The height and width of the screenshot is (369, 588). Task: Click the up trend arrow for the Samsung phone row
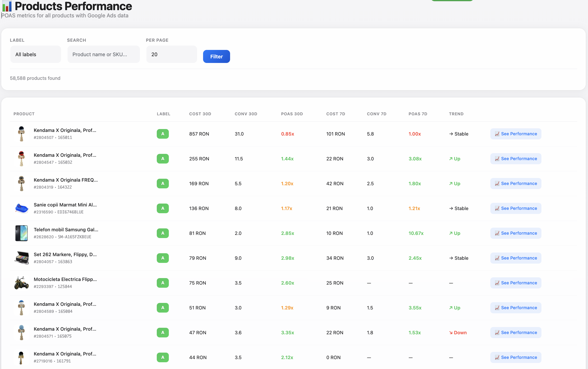pos(451,233)
